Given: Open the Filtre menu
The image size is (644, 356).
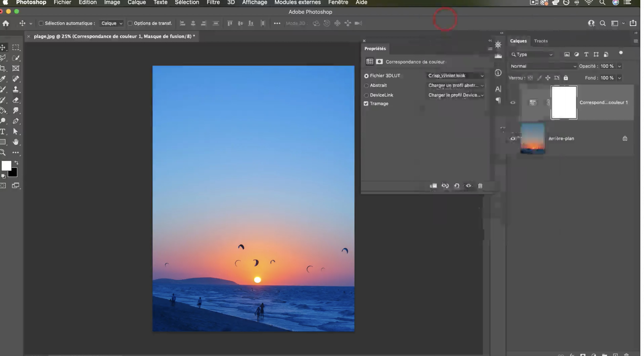Looking at the screenshot, I should pos(213,2).
